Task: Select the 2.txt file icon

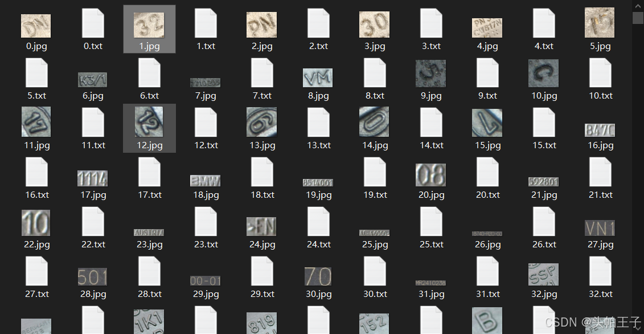Action: pos(318,23)
